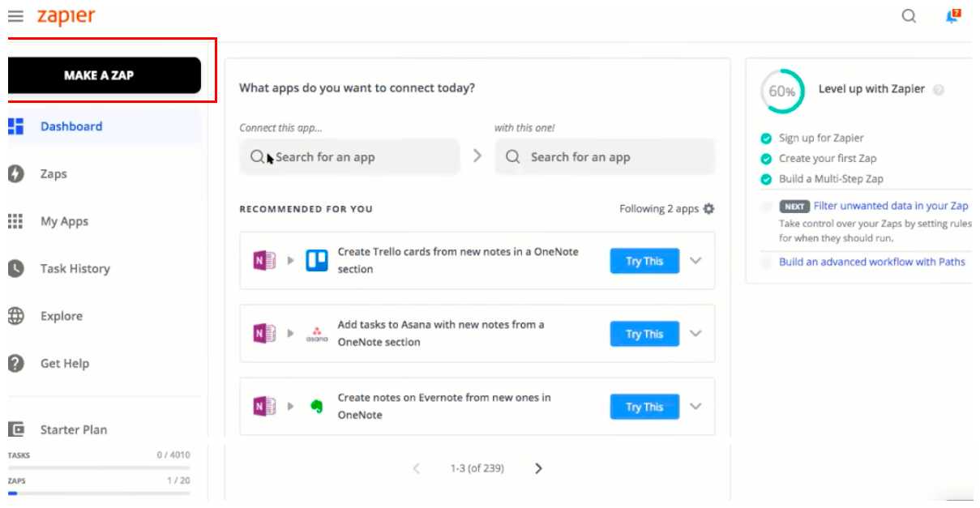Try the Trello cards from OneNote Zap
The image size is (980, 508).
[x=644, y=260]
